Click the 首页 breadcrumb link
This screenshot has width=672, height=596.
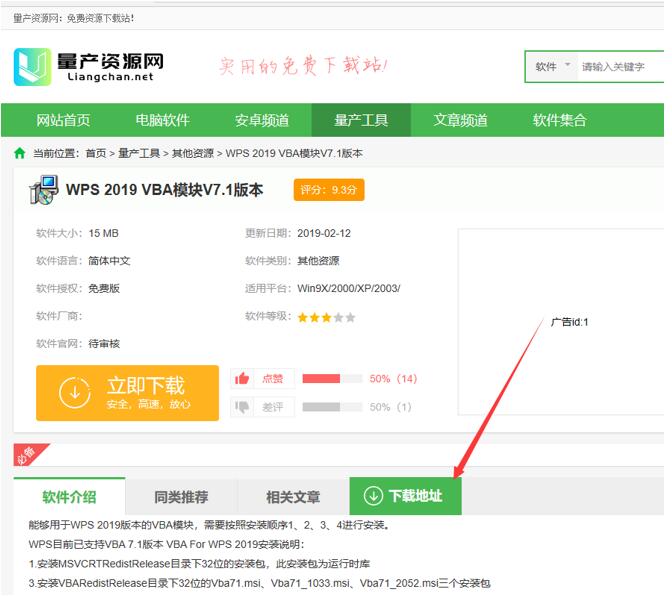(x=96, y=153)
